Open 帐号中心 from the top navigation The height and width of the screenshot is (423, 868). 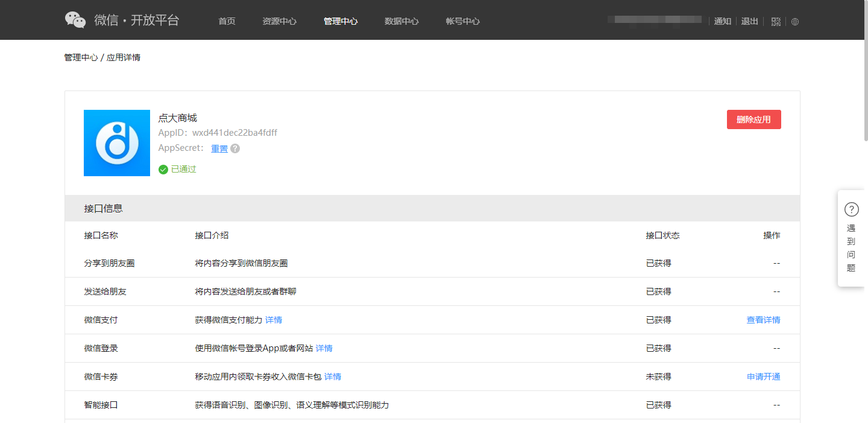pyautogui.click(x=463, y=21)
